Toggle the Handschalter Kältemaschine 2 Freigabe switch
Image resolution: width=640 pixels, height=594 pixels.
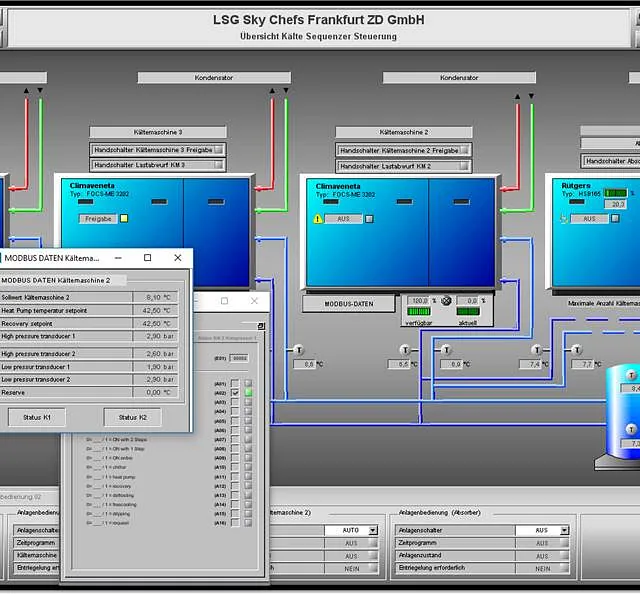pyautogui.click(x=464, y=151)
